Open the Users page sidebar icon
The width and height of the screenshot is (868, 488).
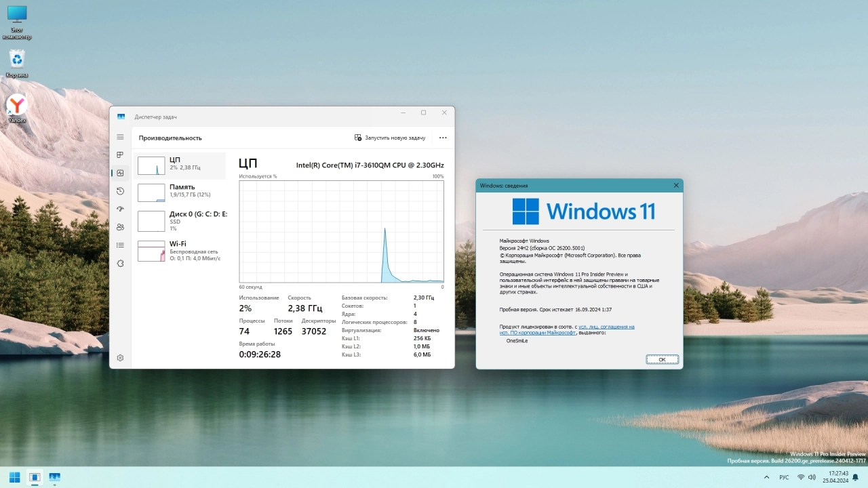(x=120, y=227)
